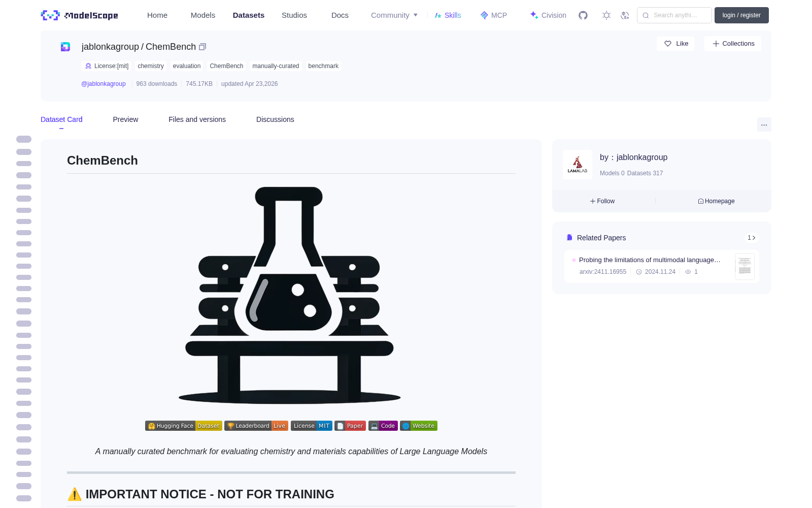The height and width of the screenshot is (508, 812).
Task: Click the ChemBench heading in the card
Action: (x=103, y=161)
